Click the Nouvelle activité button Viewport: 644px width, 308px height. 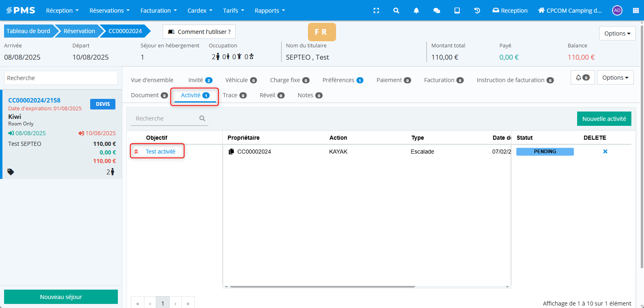[604, 119]
